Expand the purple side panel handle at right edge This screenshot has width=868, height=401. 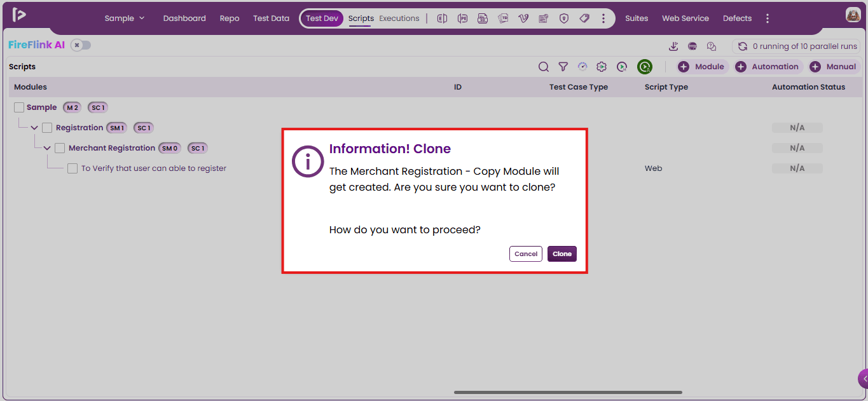coord(863,378)
